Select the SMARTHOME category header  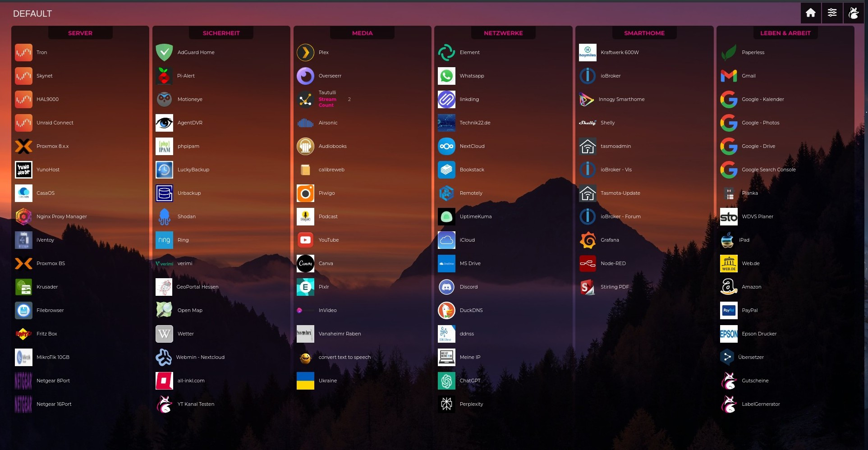[644, 33]
